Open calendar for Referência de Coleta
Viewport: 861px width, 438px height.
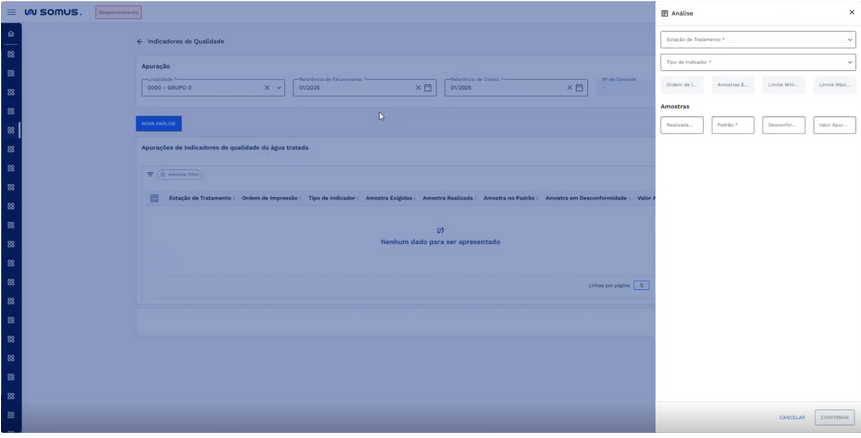[579, 88]
